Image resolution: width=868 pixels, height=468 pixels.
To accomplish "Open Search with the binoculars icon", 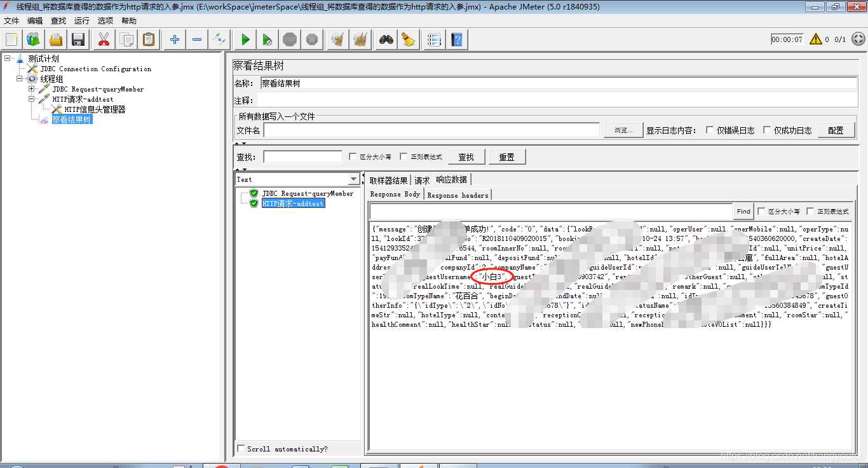I will pyautogui.click(x=386, y=40).
